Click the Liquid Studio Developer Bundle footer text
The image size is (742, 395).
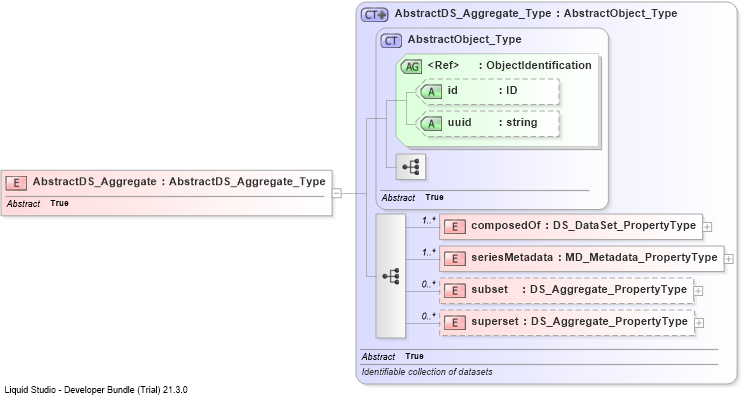click(96, 390)
